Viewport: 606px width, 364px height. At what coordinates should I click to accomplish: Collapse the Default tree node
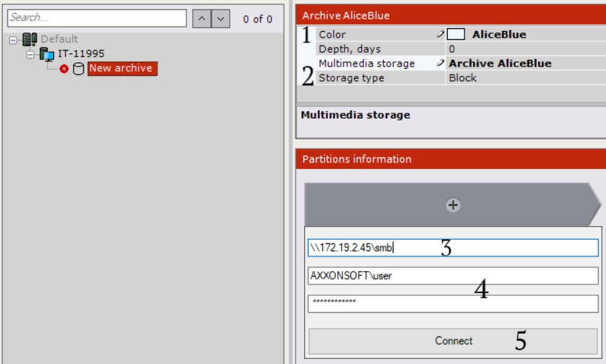(x=13, y=40)
